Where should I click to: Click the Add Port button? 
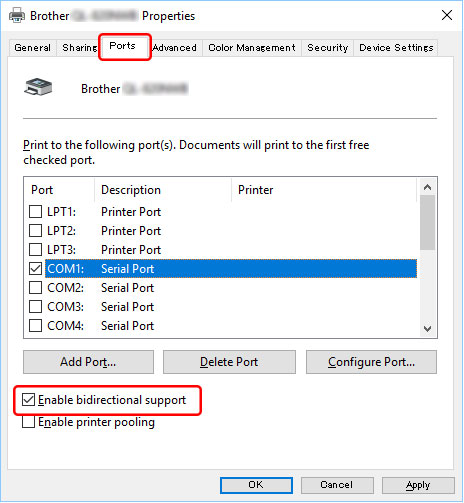click(x=88, y=362)
